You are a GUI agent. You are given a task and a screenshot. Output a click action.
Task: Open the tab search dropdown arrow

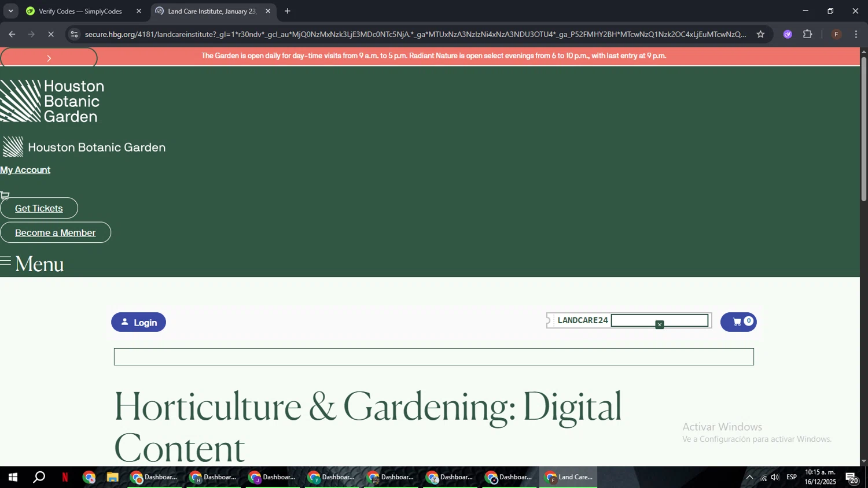(x=10, y=11)
